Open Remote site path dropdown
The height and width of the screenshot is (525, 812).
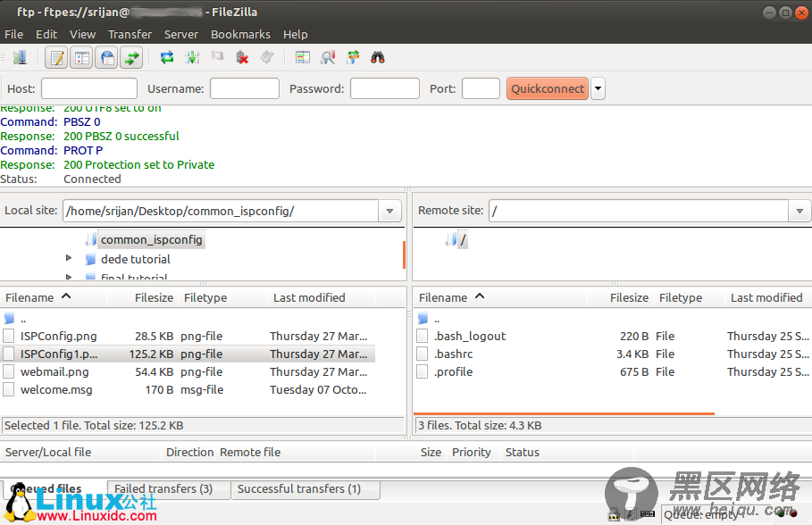(x=799, y=212)
